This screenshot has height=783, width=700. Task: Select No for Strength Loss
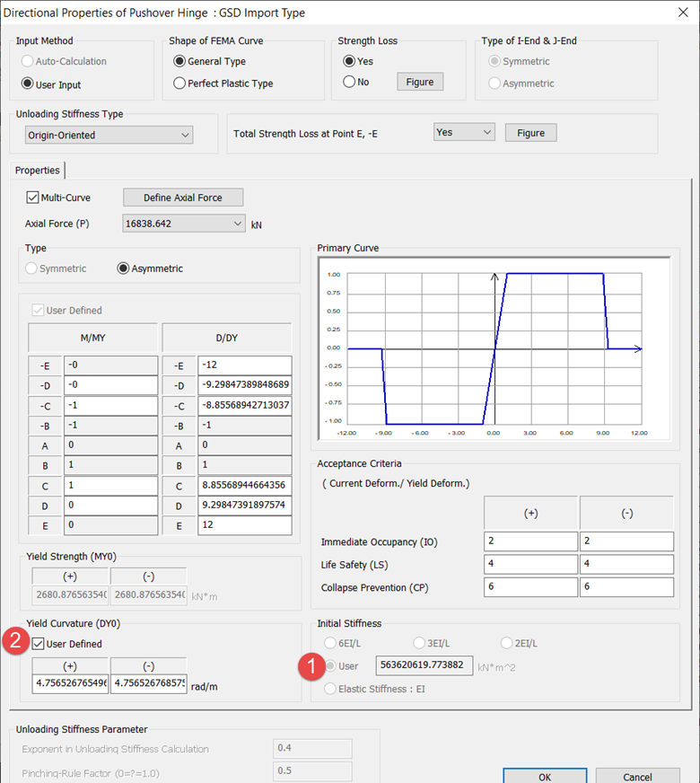pos(349,82)
